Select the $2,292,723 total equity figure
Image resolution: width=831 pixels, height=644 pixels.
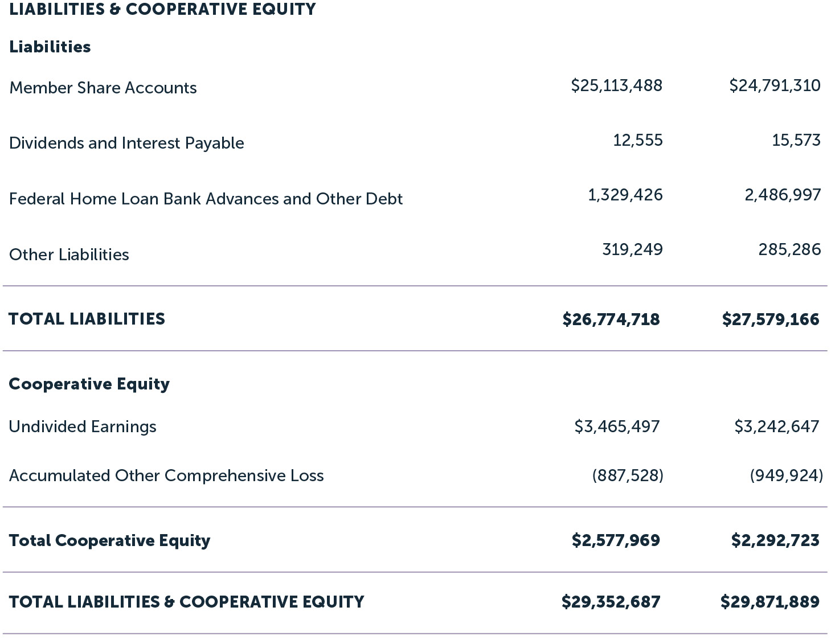[775, 540]
